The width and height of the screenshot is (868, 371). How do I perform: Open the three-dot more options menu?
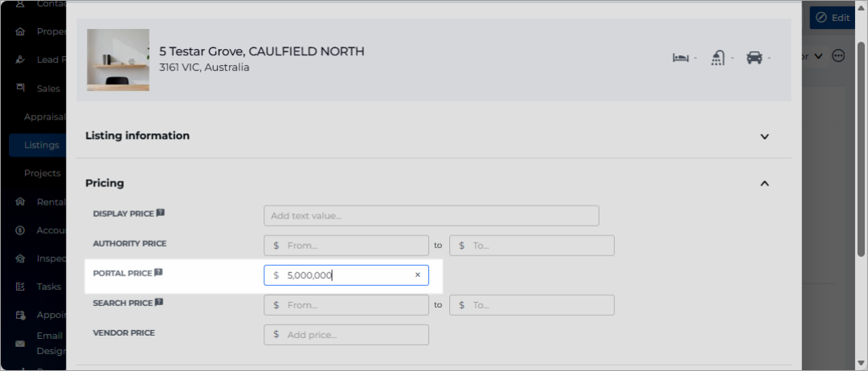click(x=838, y=56)
